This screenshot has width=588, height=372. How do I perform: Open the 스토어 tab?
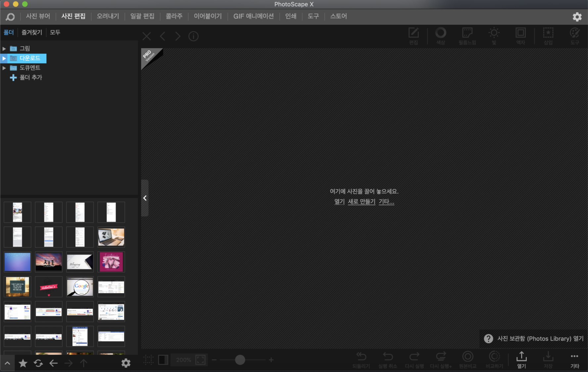point(339,16)
